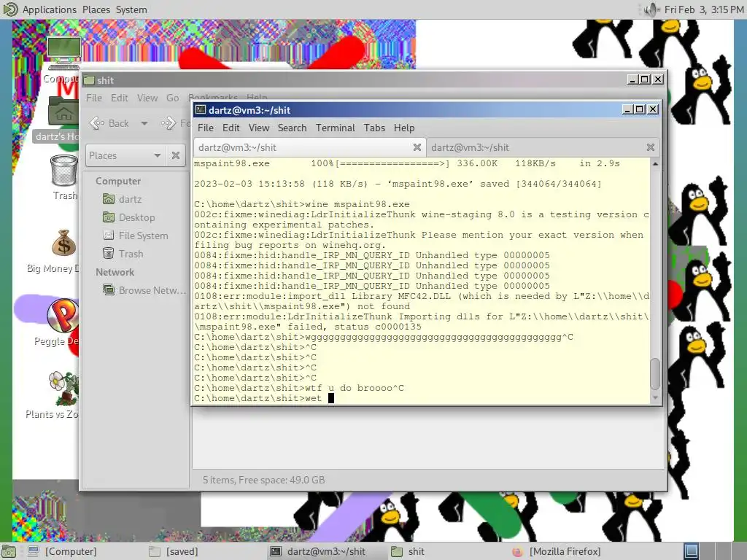Open Edit menu in file manager window
Screen dimensions: 747x560
(x=119, y=98)
